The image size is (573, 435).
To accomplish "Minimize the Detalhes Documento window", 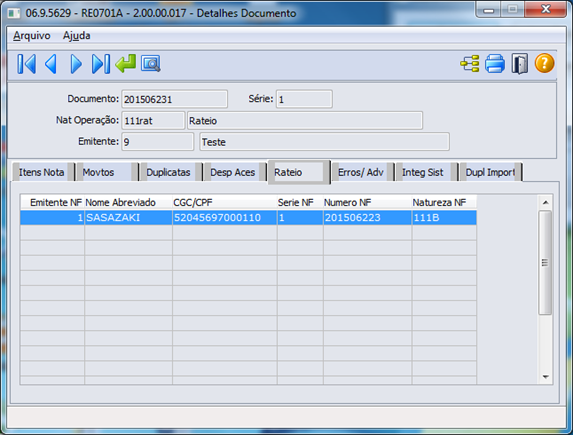I will tap(489, 10).
